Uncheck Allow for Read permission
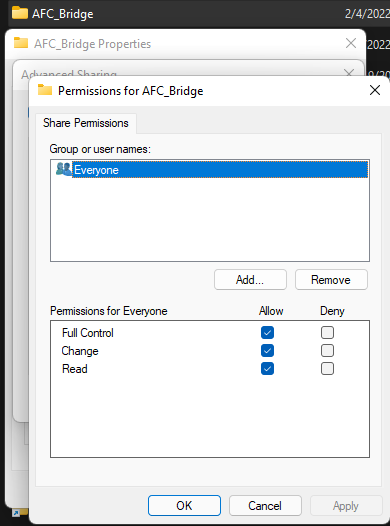This screenshot has width=390, height=526. (x=267, y=369)
